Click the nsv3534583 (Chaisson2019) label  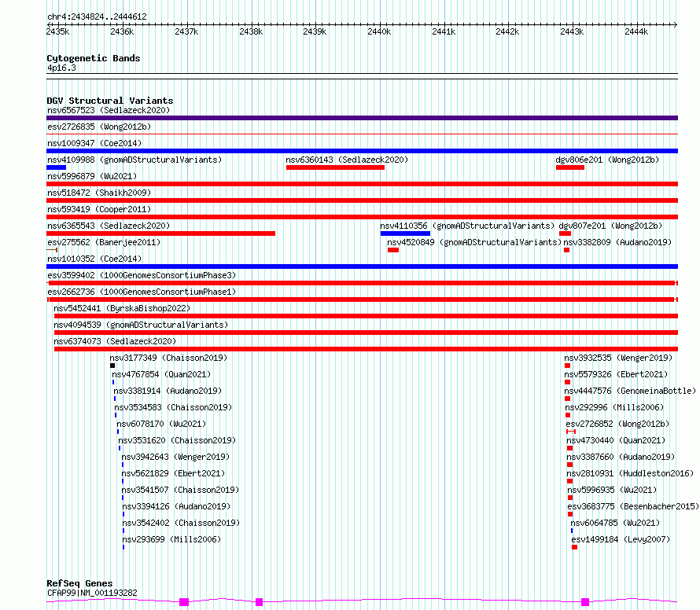(x=173, y=407)
